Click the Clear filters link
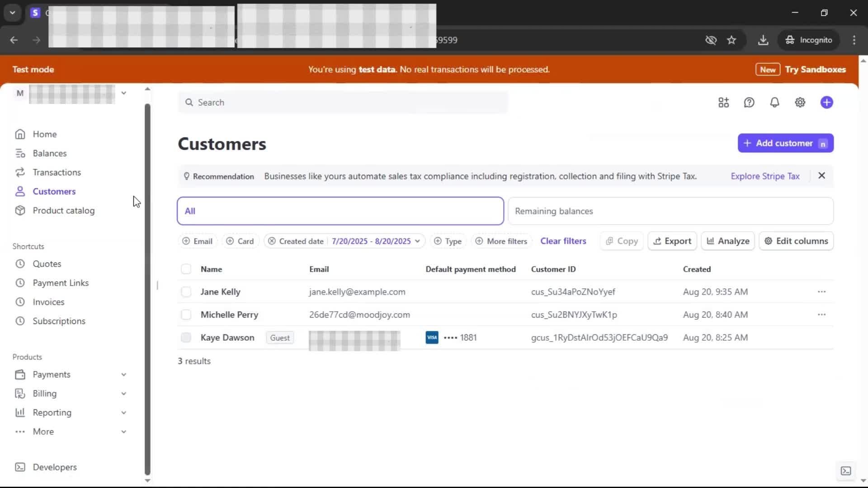The width and height of the screenshot is (868, 488). (x=563, y=241)
